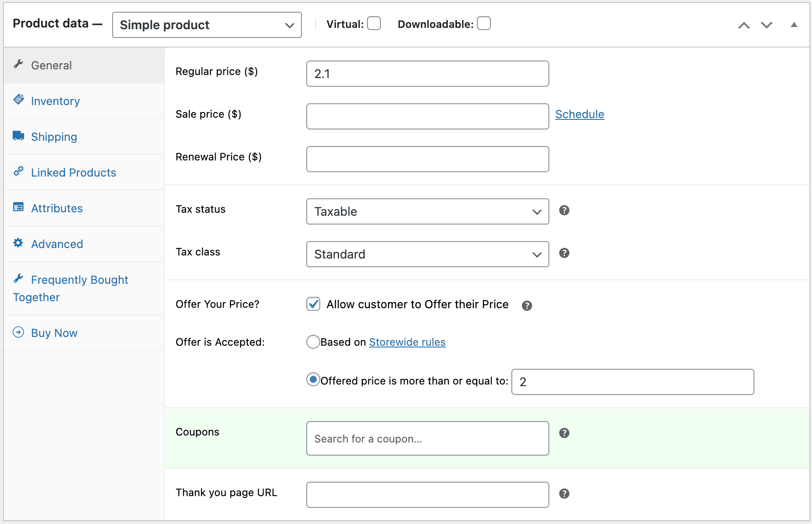The width and height of the screenshot is (812, 524).
Task: Click the Thank you page URL help icon
Action: point(564,493)
